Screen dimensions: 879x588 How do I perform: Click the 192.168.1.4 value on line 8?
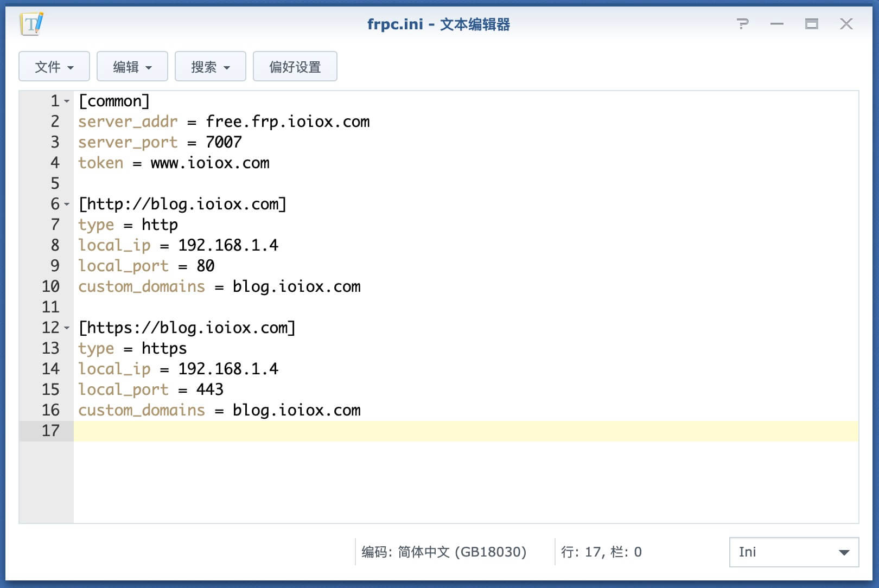pyautogui.click(x=228, y=245)
